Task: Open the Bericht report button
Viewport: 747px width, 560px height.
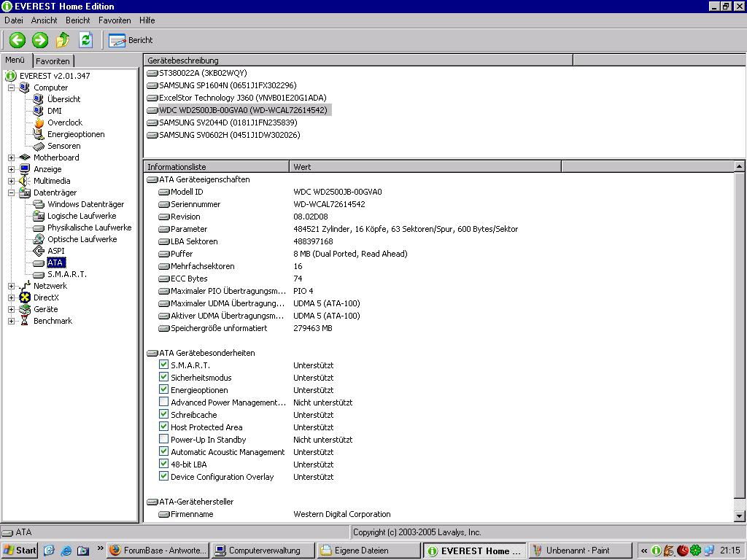Action: [x=131, y=40]
